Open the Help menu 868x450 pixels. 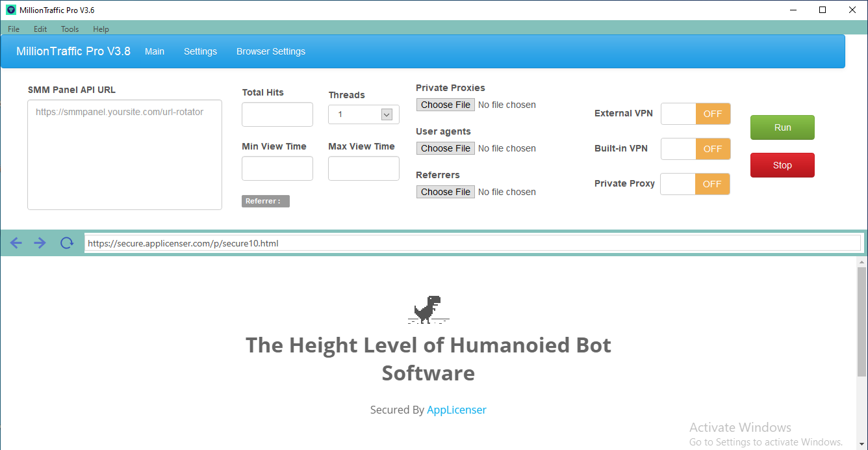coord(101,29)
